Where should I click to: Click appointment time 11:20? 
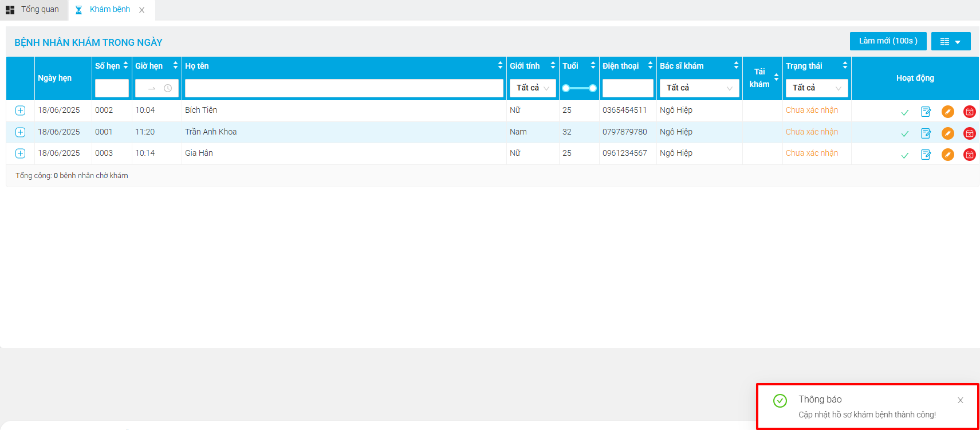tap(145, 132)
